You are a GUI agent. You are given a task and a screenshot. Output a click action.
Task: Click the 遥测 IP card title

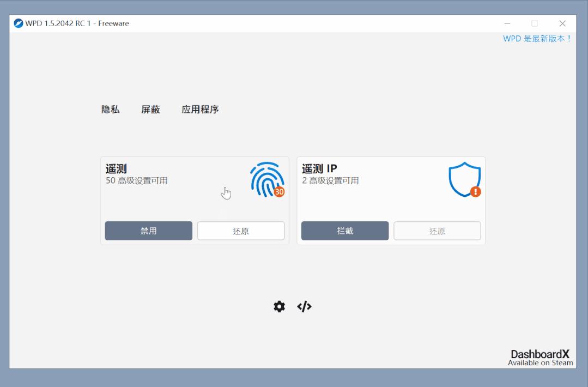(x=319, y=169)
